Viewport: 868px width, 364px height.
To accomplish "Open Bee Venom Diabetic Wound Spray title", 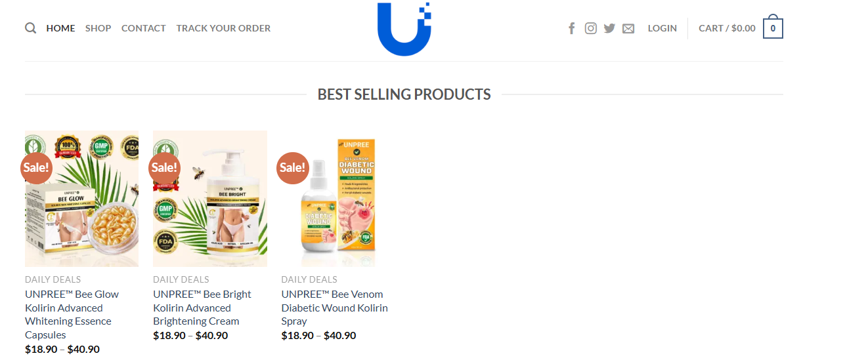I will (x=334, y=308).
